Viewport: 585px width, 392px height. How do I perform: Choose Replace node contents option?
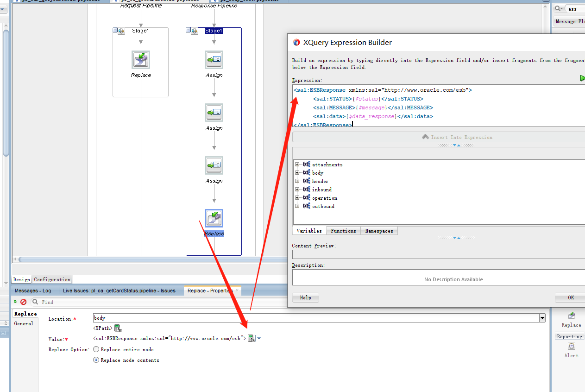pos(96,360)
